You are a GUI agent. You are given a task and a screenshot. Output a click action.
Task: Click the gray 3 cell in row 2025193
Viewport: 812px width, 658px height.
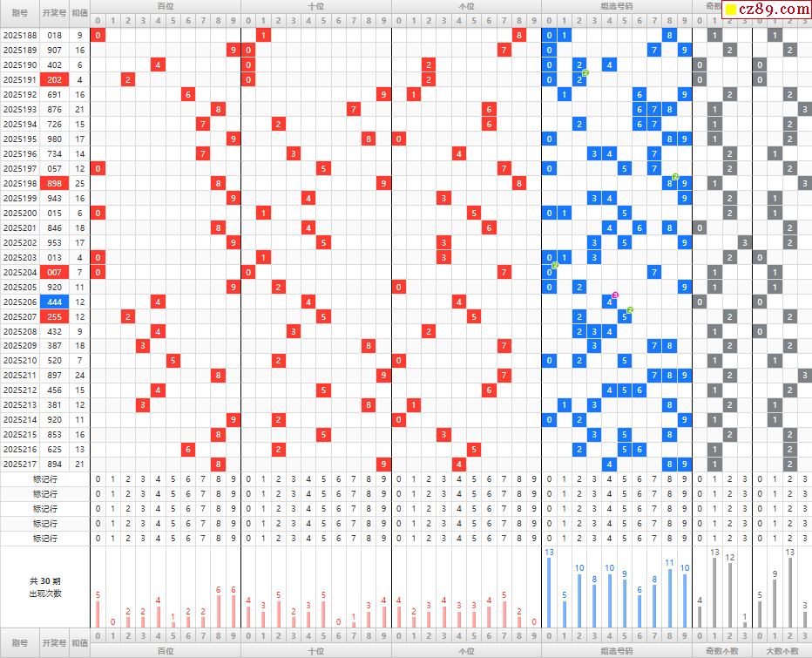pyautogui.click(x=804, y=109)
